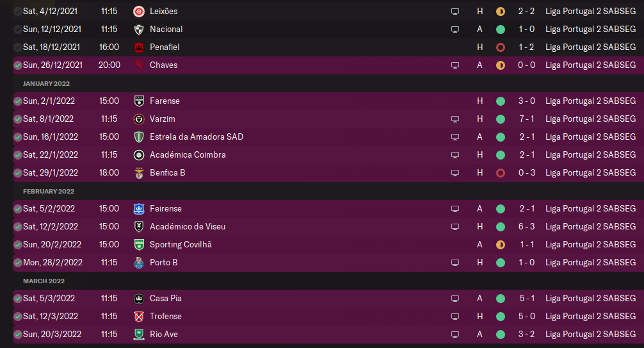The image size is (644, 348).
Task: Click the Leixões club badge
Action: pyautogui.click(x=138, y=12)
